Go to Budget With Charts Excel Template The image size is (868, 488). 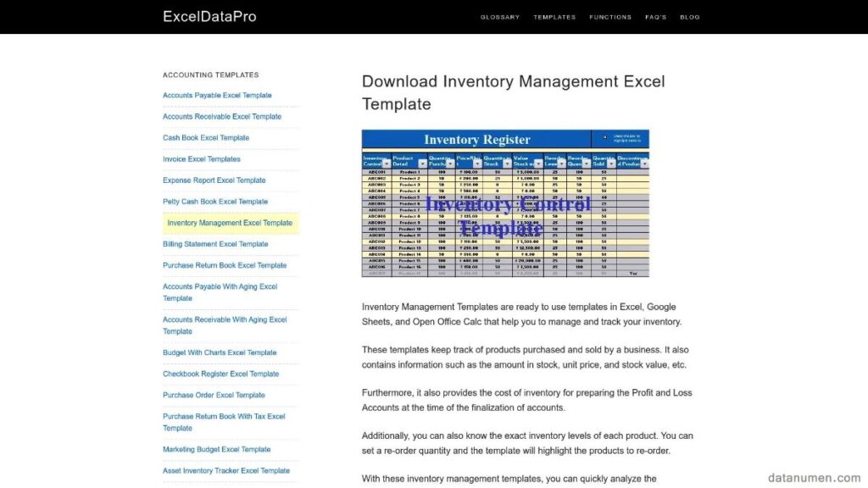[220, 352]
